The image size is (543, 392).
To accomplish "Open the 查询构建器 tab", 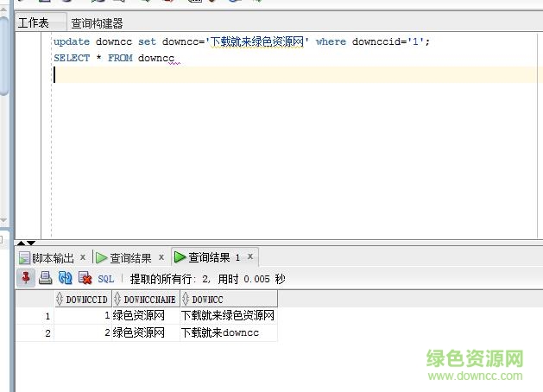I will click(97, 23).
